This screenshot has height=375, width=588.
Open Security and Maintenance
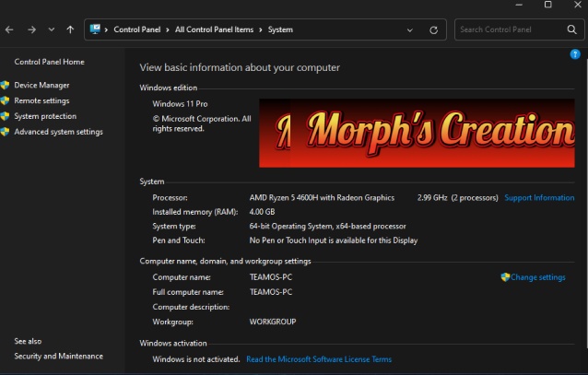coord(58,357)
